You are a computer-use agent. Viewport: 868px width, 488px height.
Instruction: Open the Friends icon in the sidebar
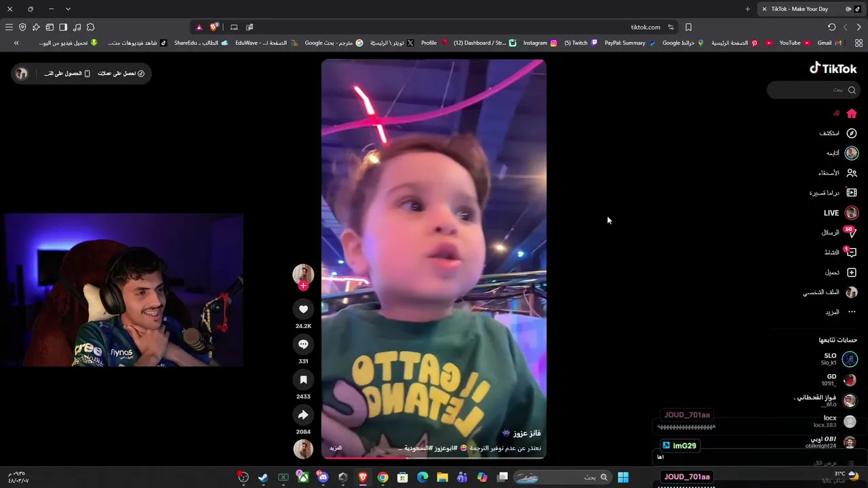[x=852, y=173]
